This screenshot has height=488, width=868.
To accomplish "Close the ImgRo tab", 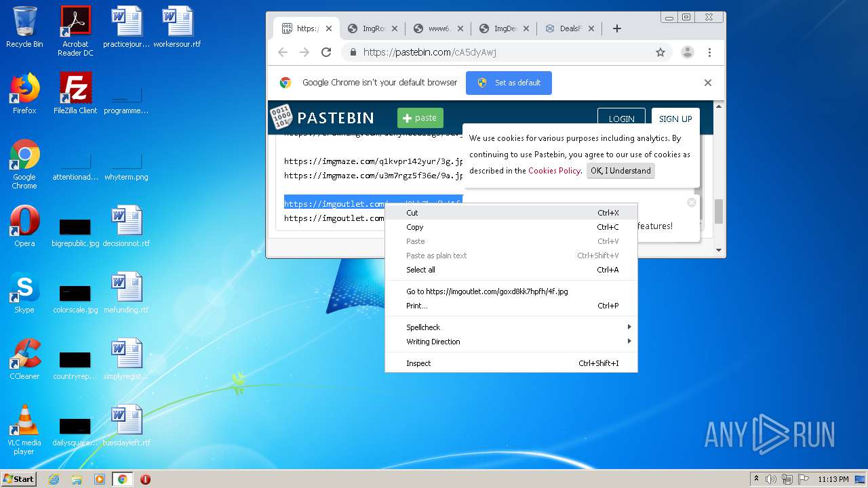I will 395,28.
